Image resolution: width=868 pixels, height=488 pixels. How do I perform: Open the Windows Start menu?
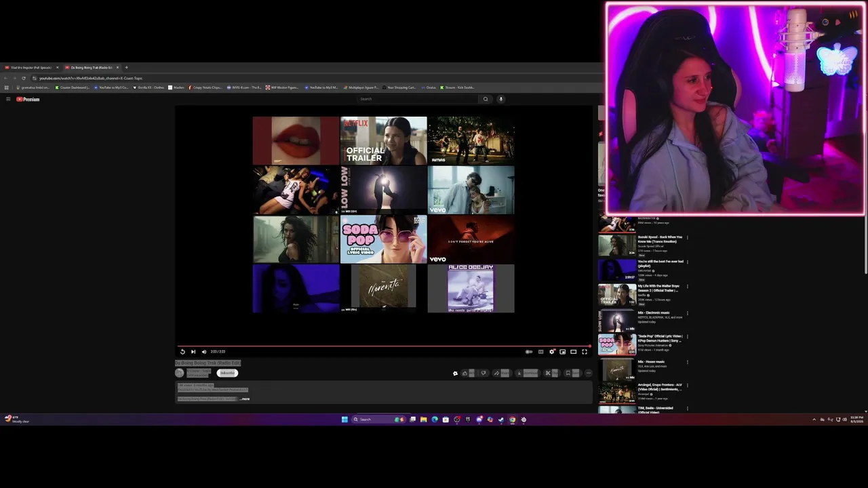pyautogui.click(x=344, y=420)
